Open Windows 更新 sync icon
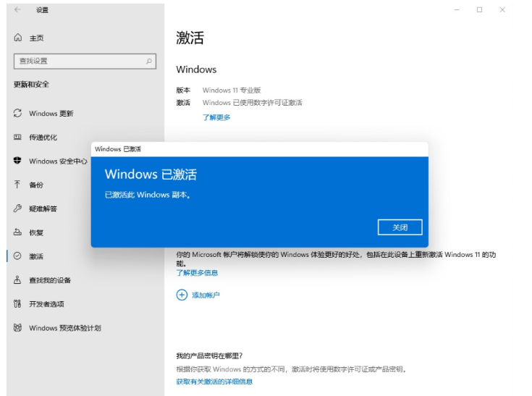This screenshot has width=532, height=396. 18,114
